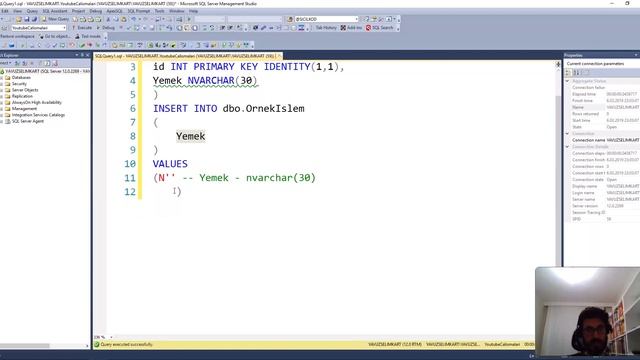Select the SQL Server Agent node

click(28, 121)
